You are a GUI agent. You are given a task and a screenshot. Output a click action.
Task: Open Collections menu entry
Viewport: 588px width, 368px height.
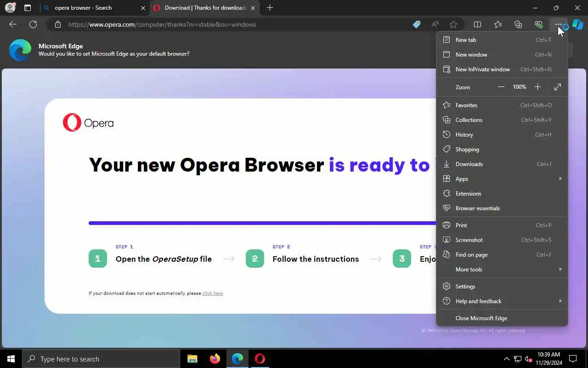[x=502, y=120]
